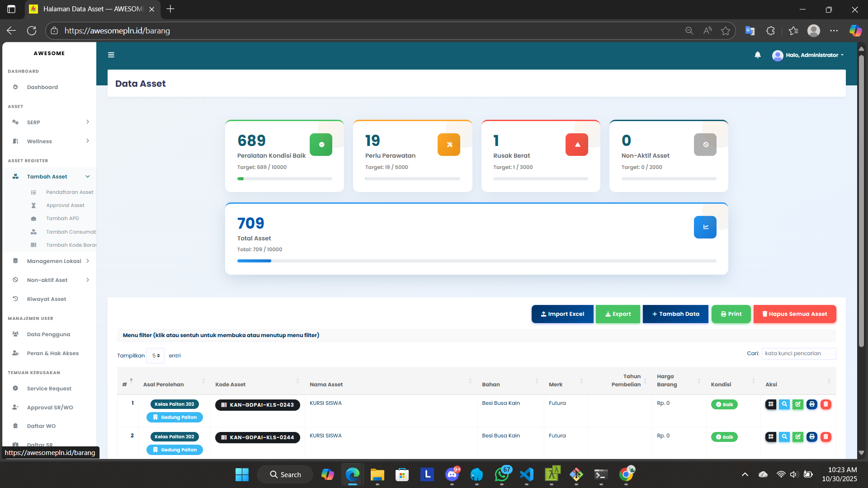
Task: Click the hard-hat icon next to Tambah APD
Action: (33, 218)
